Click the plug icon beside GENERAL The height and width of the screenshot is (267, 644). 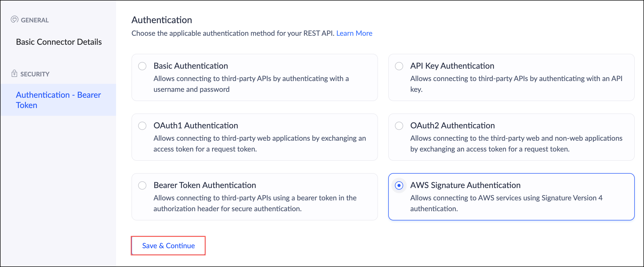coord(14,20)
